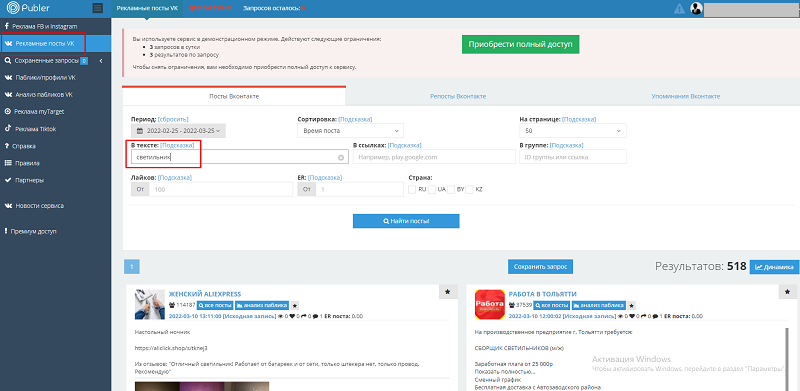Click the Подсказка link next to Сортировка

pos(355,119)
